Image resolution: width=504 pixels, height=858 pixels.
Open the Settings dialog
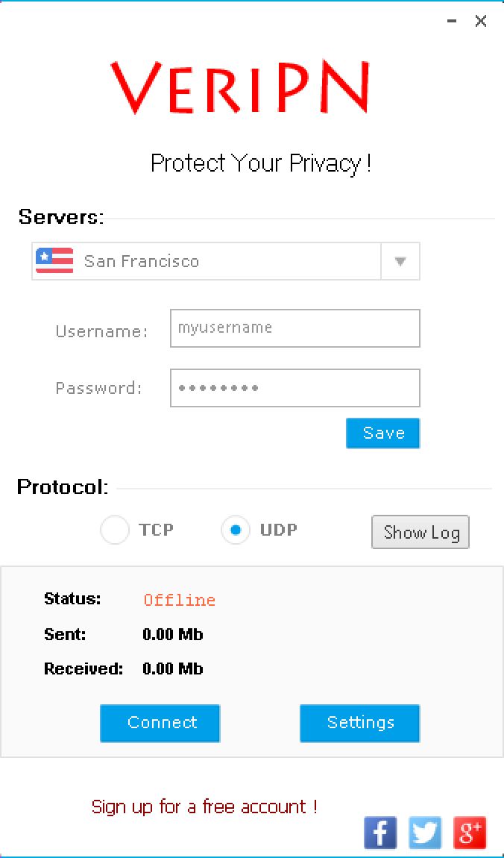pos(359,722)
